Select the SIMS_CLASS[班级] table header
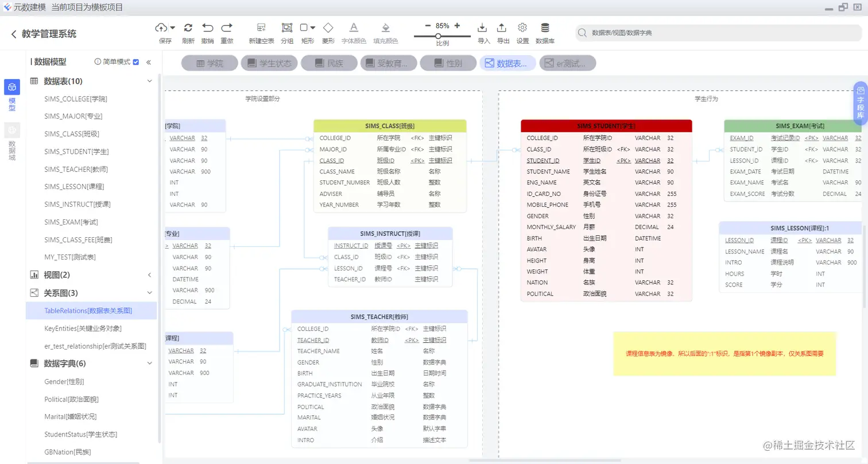This screenshot has width=868, height=464. (x=390, y=126)
